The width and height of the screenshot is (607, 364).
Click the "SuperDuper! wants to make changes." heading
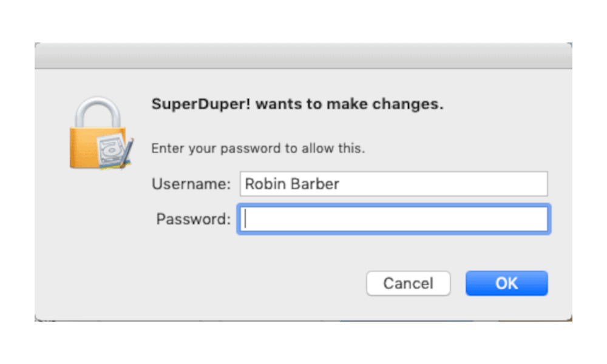[x=297, y=104]
